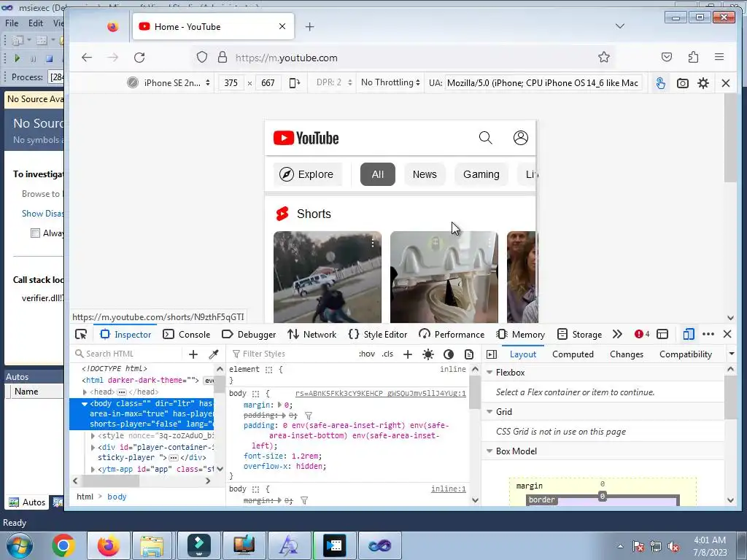The image size is (747, 560).
Task: Click the viewport width field 375
Action: pyautogui.click(x=231, y=83)
